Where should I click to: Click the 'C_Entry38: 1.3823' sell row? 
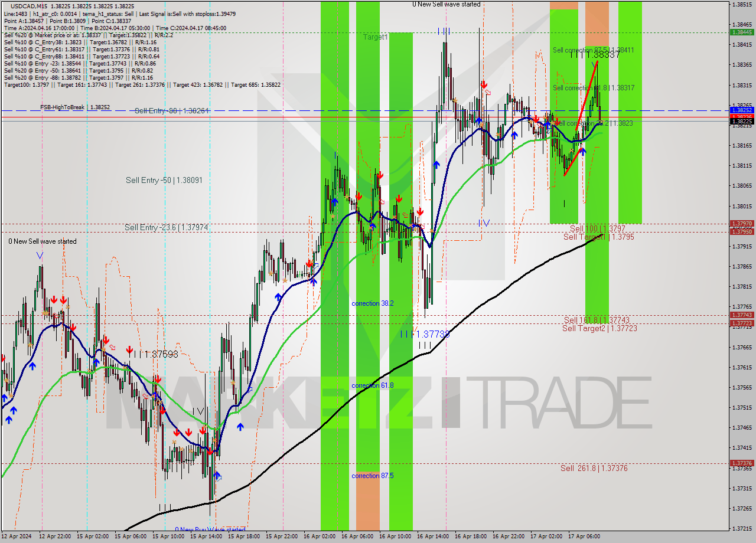click(80, 42)
